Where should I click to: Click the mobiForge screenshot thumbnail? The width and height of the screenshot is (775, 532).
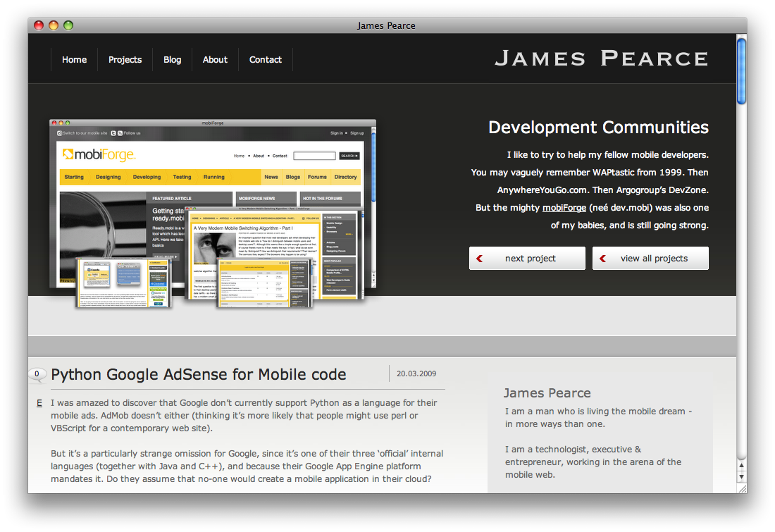(x=213, y=214)
